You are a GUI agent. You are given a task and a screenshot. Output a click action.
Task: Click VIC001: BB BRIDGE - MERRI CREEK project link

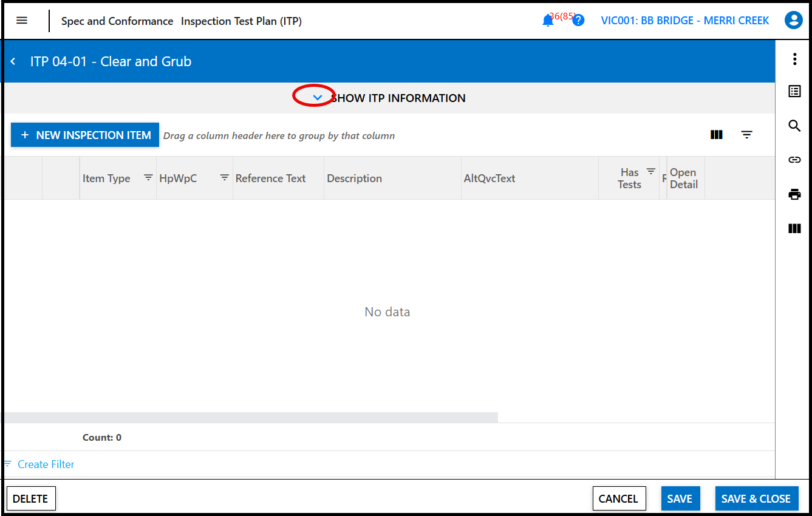pyautogui.click(x=684, y=20)
